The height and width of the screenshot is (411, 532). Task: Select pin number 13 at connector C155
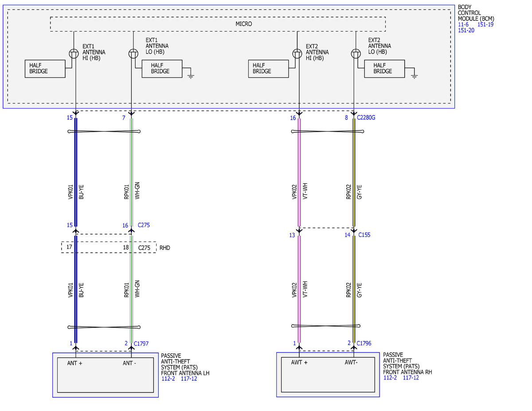point(292,235)
